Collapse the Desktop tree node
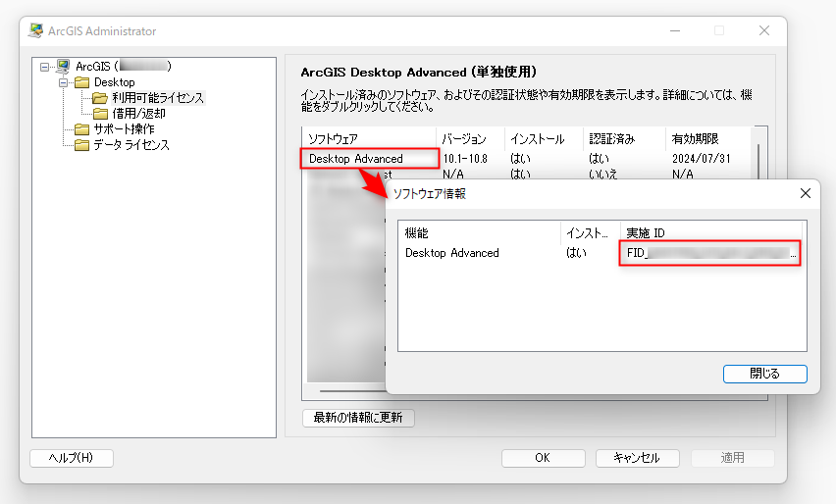The width and height of the screenshot is (836, 504). (63, 82)
